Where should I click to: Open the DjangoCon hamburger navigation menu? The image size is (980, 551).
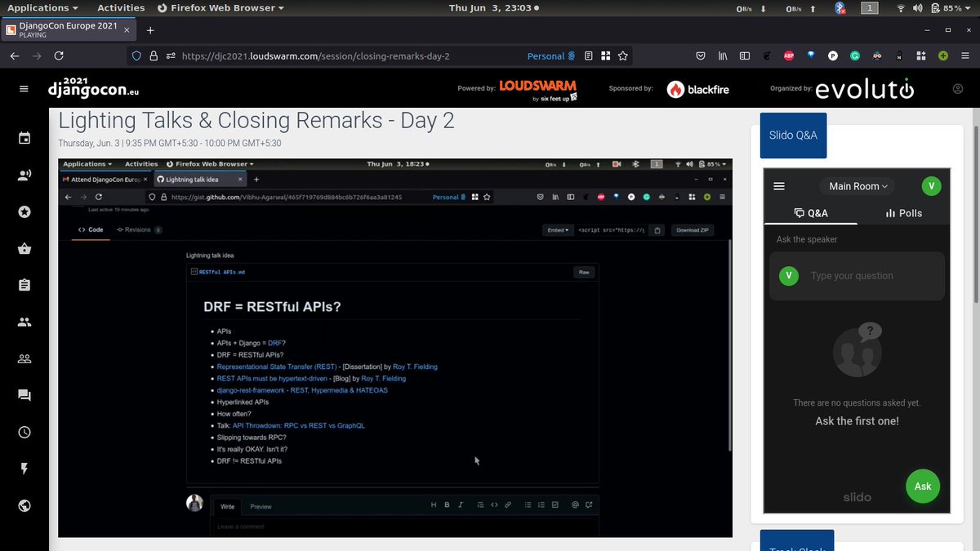coord(24,89)
